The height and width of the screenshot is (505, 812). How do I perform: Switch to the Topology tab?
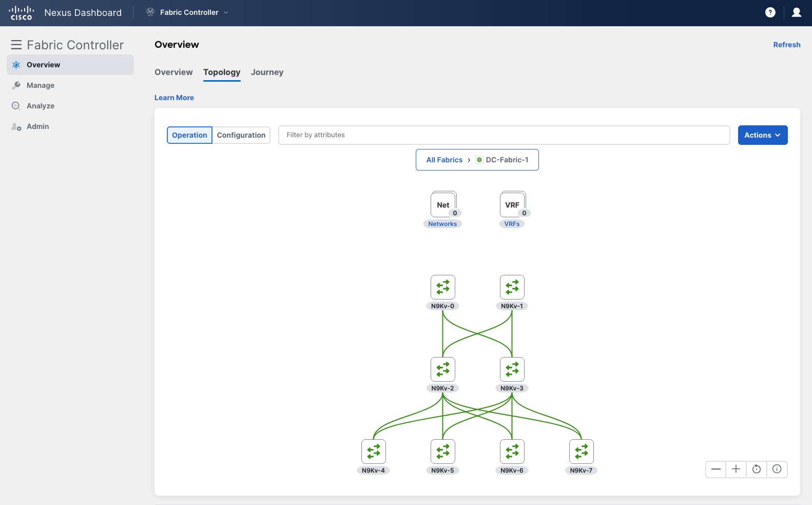pyautogui.click(x=222, y=72)
